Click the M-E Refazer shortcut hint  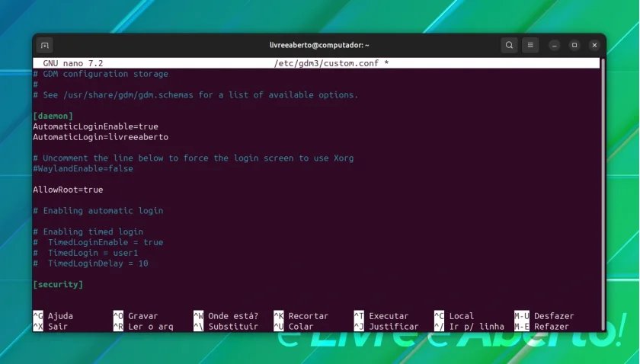pos(542,327)
